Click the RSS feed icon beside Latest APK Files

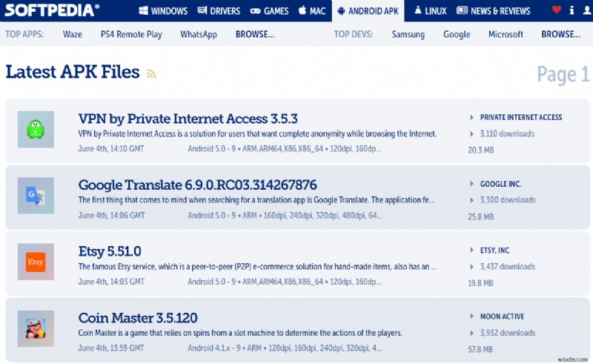pyautogui.click(x=151, y=73)
